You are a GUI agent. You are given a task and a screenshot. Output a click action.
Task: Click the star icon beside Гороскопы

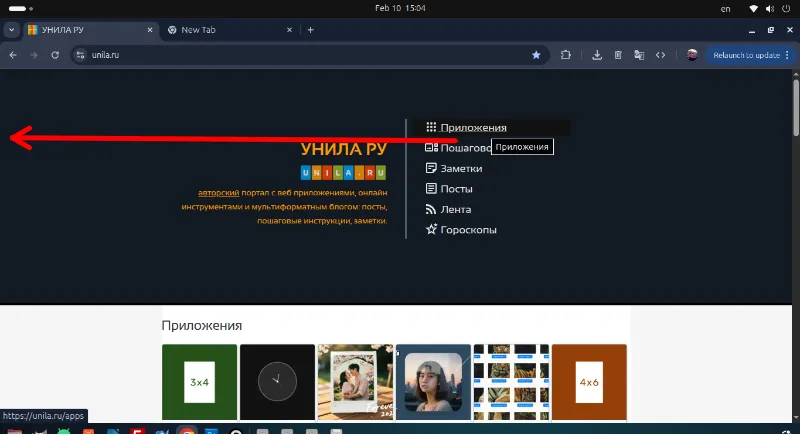pyautogui.click(x=431, y=230)
